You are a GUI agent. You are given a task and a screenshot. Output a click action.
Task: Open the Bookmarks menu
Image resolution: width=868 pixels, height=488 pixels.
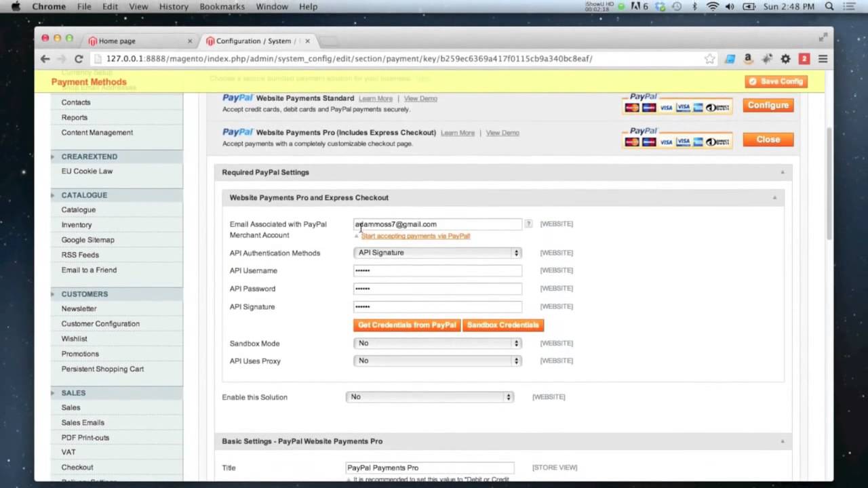tap(222, 6)
